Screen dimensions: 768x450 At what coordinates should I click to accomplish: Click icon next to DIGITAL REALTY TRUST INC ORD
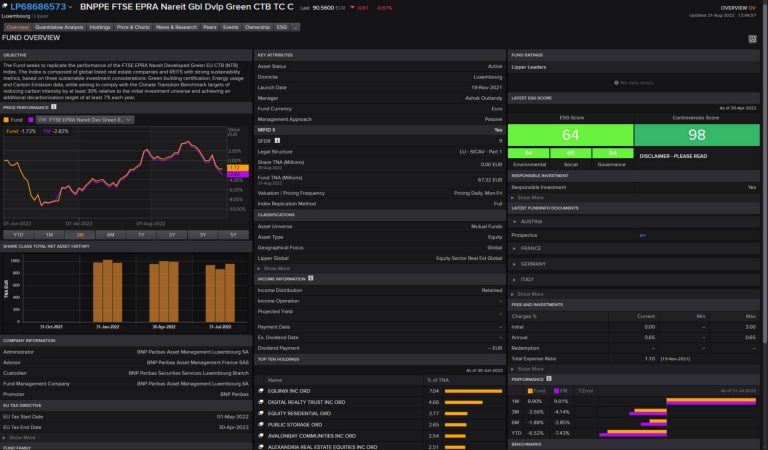coord(261,402)
